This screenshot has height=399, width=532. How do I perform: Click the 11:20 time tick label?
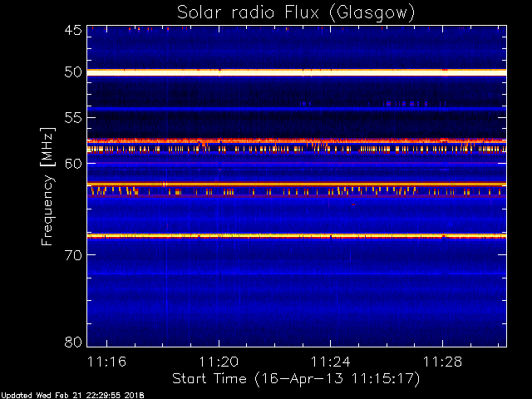219,362
